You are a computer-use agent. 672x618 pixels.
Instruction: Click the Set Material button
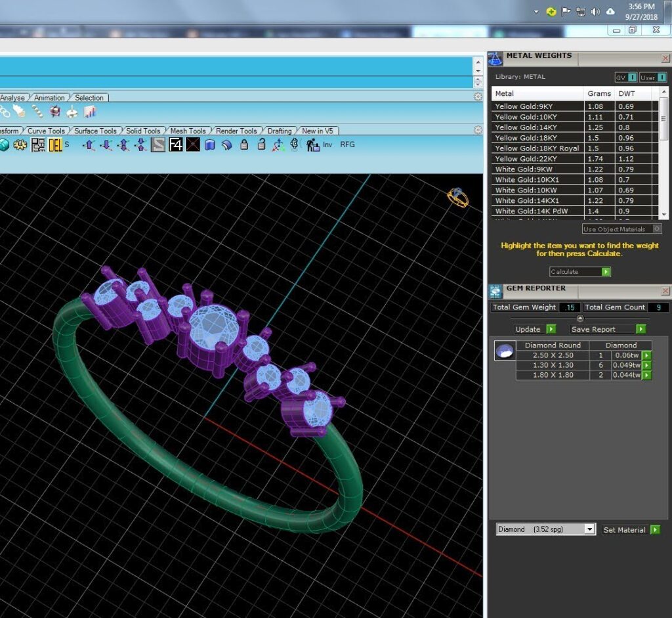(x=631, y=529)
